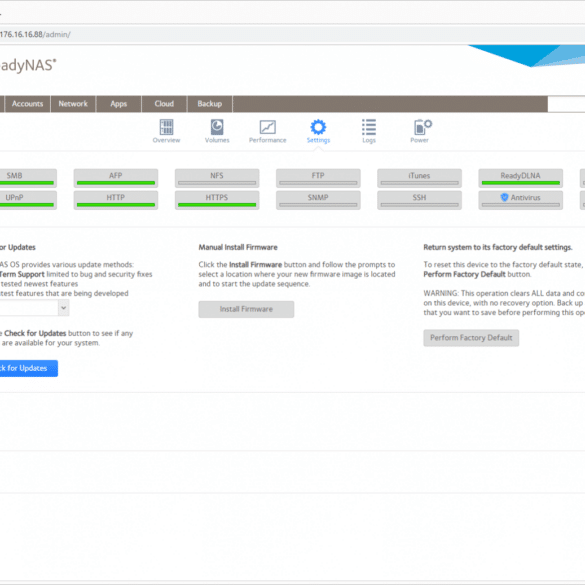Toggle the HTTP service
Viewport: 585px width, 585px height.
[x=116, y=200]
